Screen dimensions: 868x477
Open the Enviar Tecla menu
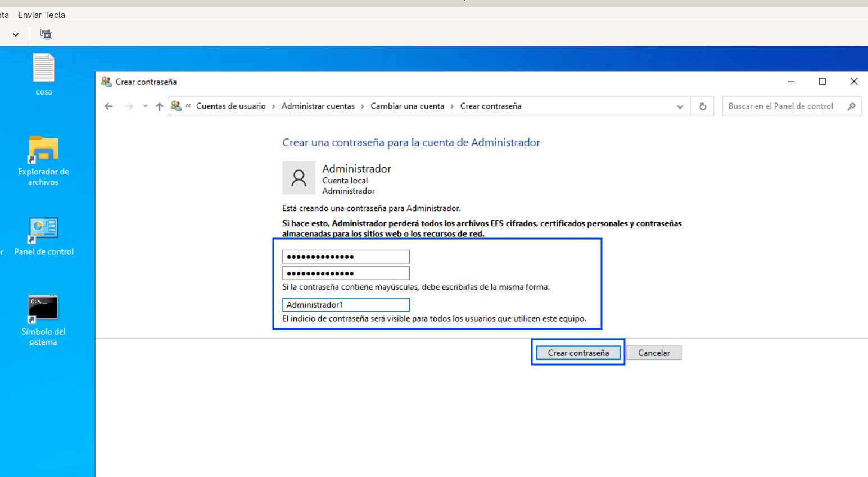tap(42, 15)
